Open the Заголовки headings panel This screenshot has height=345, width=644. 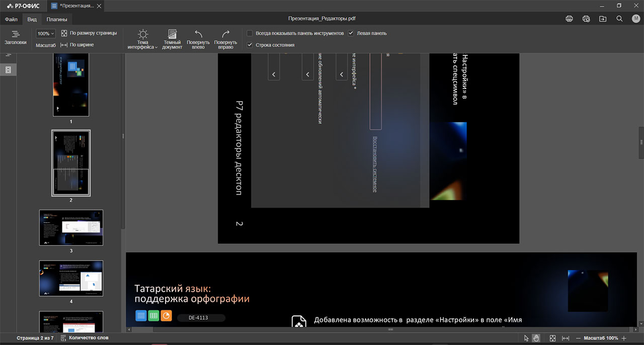(x=16, y=38)
